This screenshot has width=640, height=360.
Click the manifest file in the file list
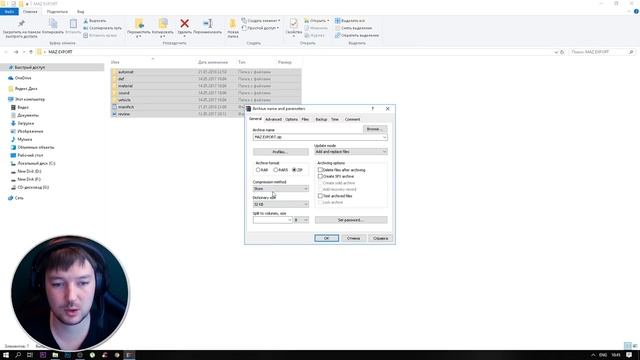126,107
